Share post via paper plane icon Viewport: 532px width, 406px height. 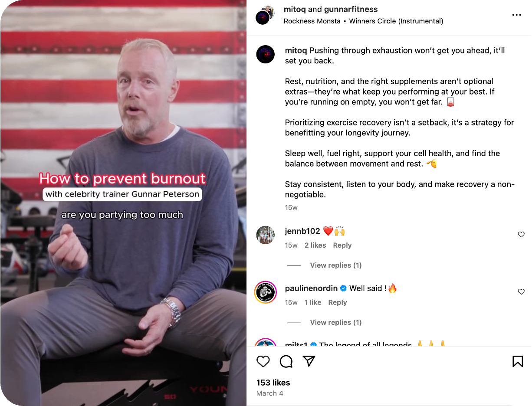point(309,361)
